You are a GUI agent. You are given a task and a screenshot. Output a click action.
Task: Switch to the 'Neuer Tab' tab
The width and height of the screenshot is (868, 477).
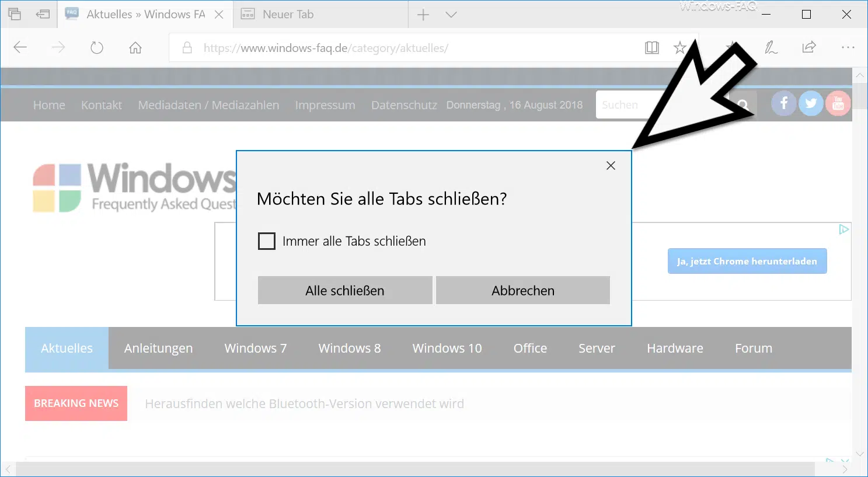[x=288, y=15]
